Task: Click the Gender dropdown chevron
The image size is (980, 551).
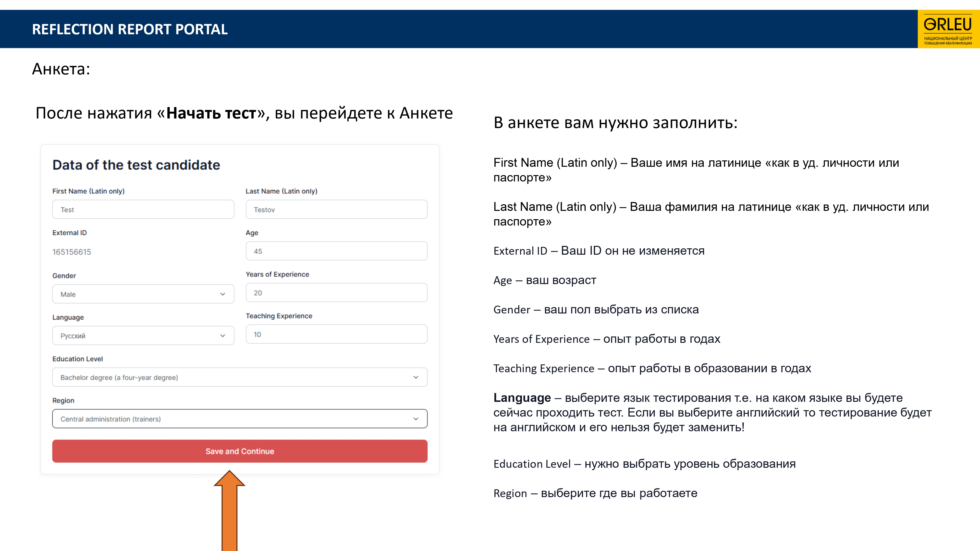Action: [x=222, y=294]
